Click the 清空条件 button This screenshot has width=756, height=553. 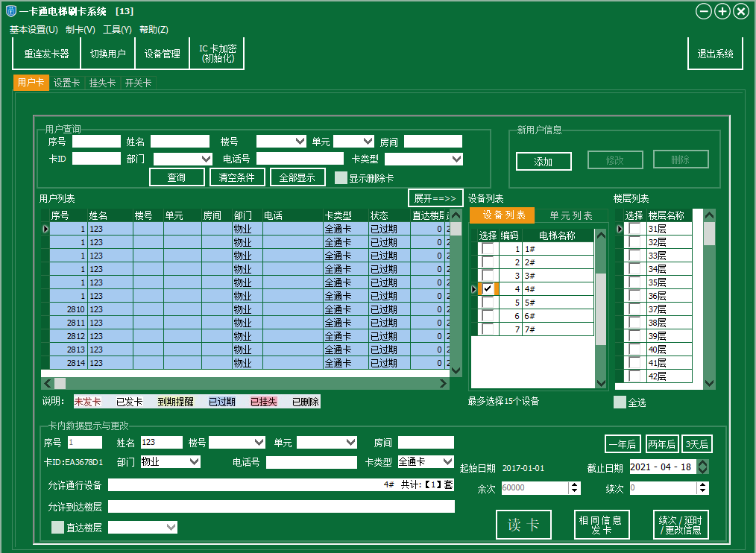tap(237, 177)
